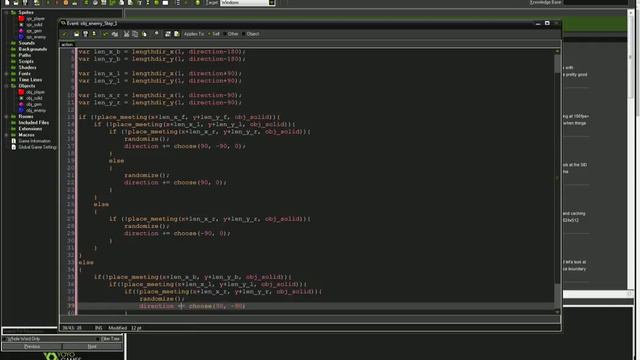This screenshot has width=640, height=360.
Task: Click the load-from-file icon in code editor toolbar
Action: click(x=76, y=34)
